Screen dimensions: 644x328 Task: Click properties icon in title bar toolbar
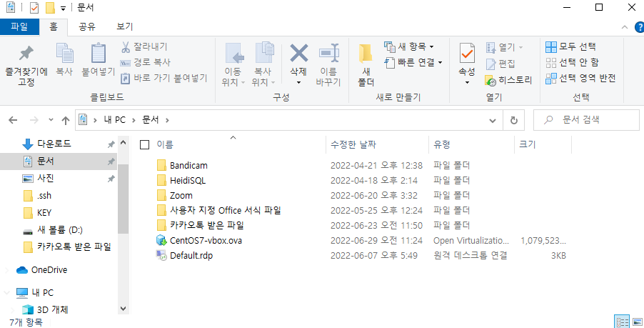(34, 8)
